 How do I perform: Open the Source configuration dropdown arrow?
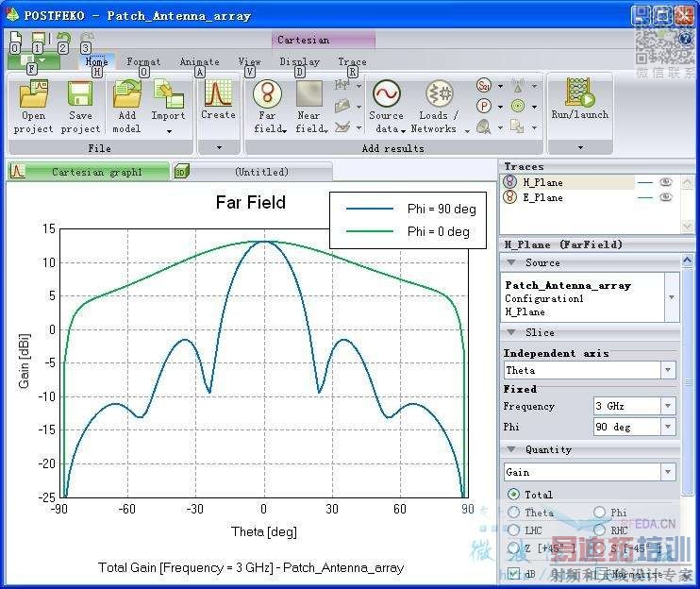(x=672, y=297)
